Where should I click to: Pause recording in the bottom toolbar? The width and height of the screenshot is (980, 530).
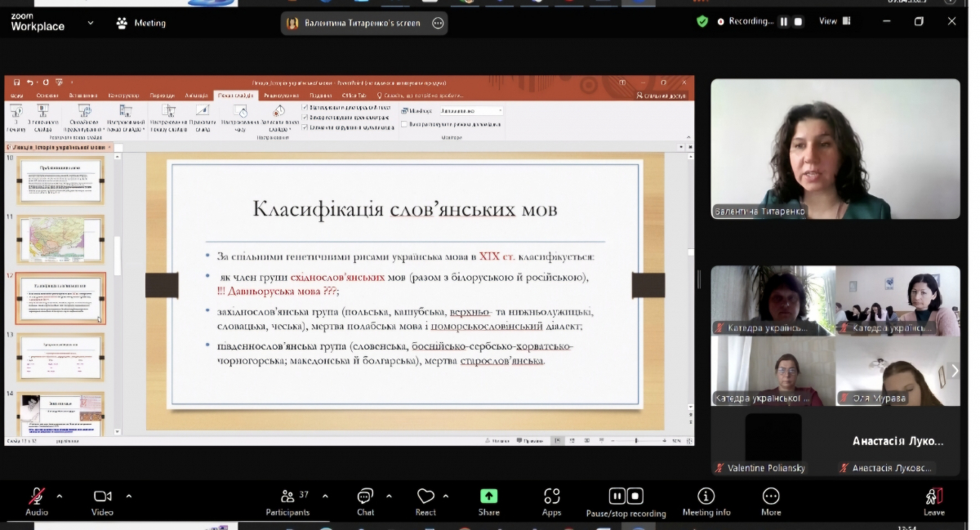point(617,496)
